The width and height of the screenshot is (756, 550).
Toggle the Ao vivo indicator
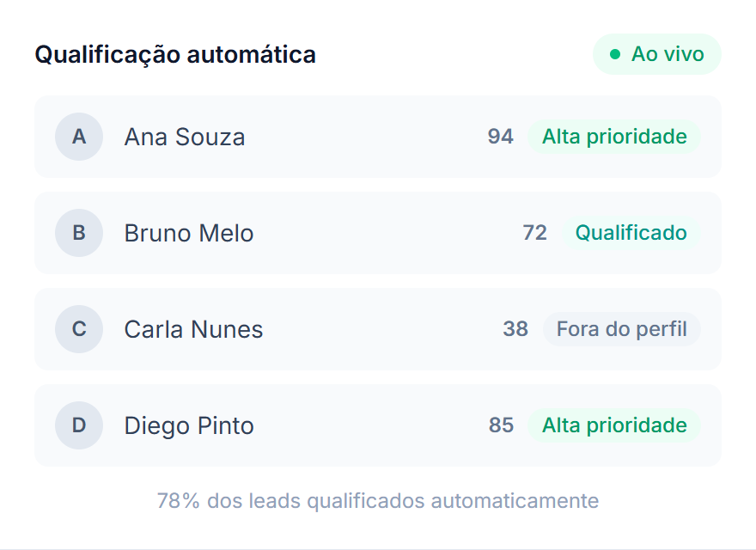tap(657, 53)
